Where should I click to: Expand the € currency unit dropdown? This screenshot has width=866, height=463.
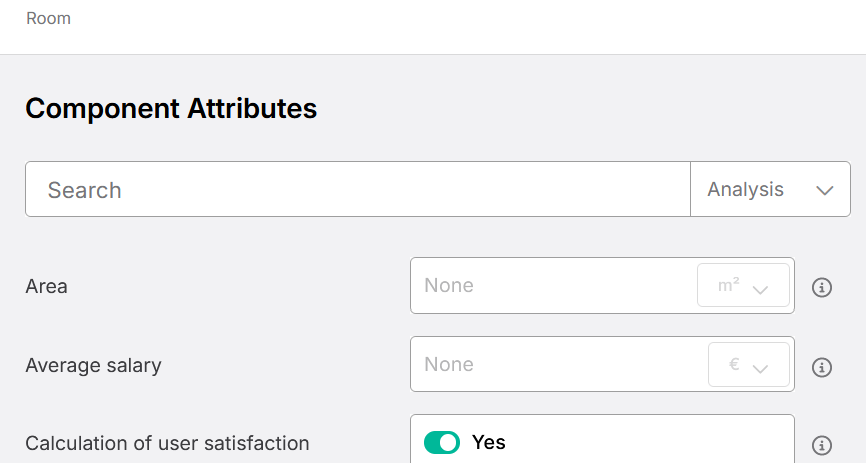(x=749, y=364)
